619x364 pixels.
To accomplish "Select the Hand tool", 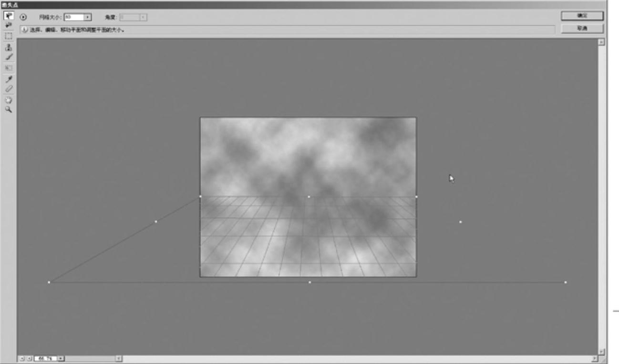I will point(9,100).
